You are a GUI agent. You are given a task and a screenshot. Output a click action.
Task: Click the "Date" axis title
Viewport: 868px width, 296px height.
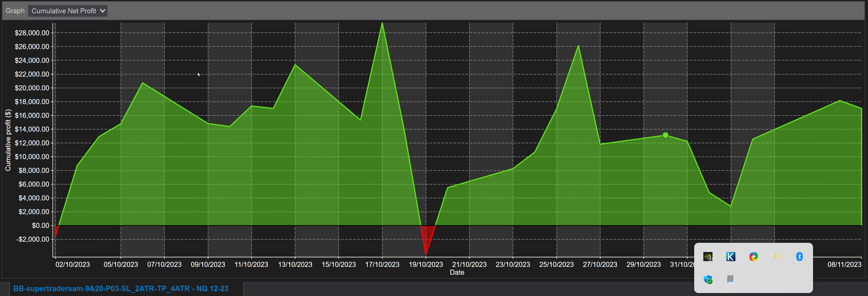pos(457,272)
